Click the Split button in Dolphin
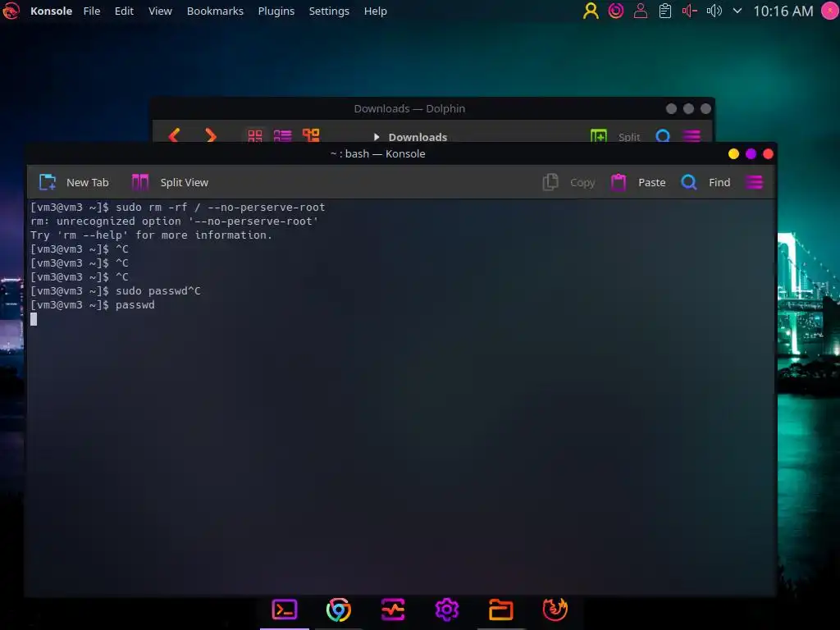 click(615, 137)
